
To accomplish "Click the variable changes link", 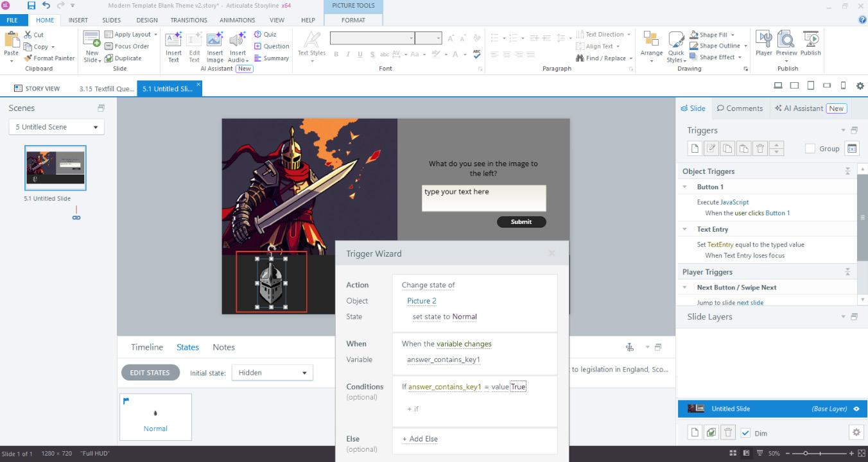I will point(464,344).
